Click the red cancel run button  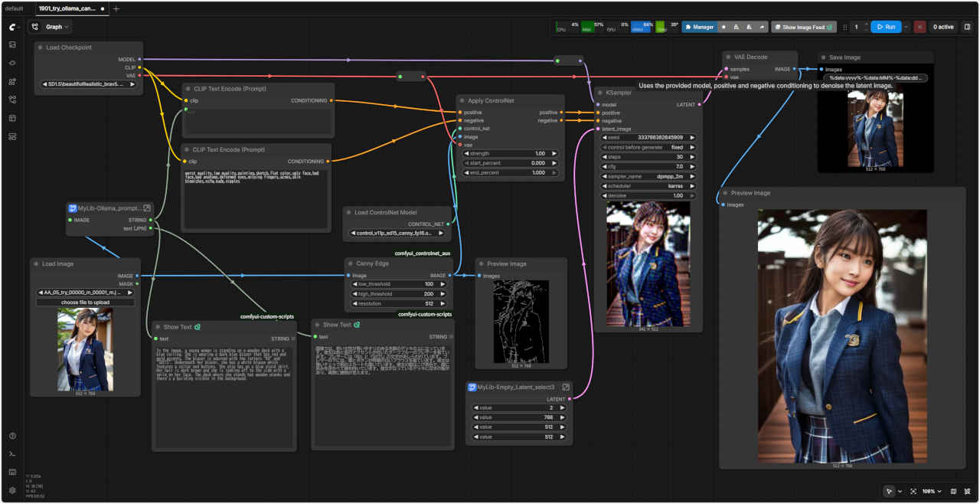[x=920, y=27]
